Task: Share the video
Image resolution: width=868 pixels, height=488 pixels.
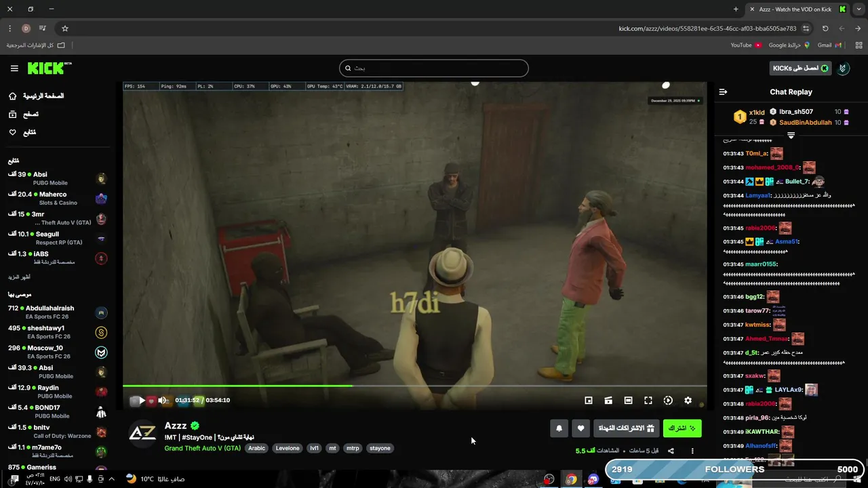Action: click(x=671, y=451)
